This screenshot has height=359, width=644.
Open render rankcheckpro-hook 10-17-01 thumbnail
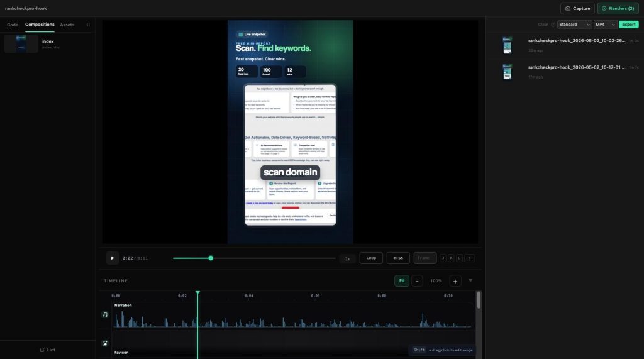508,72
